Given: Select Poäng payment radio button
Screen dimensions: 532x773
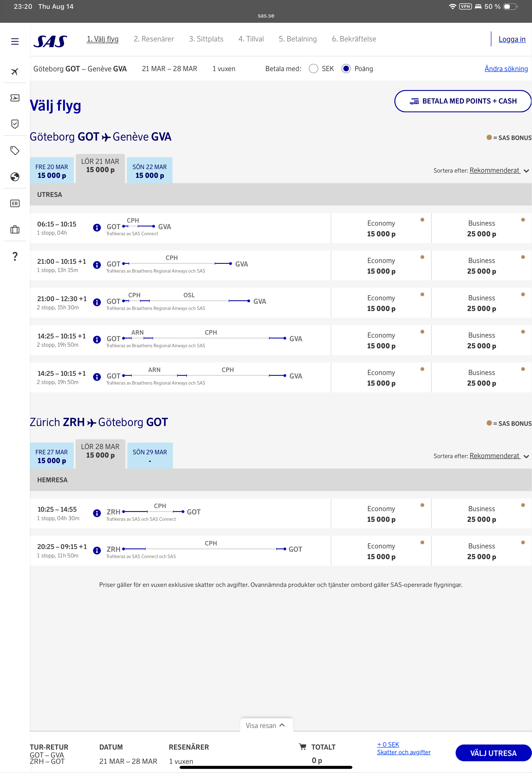Looking at the screenshot, I should tap(346, 69).
